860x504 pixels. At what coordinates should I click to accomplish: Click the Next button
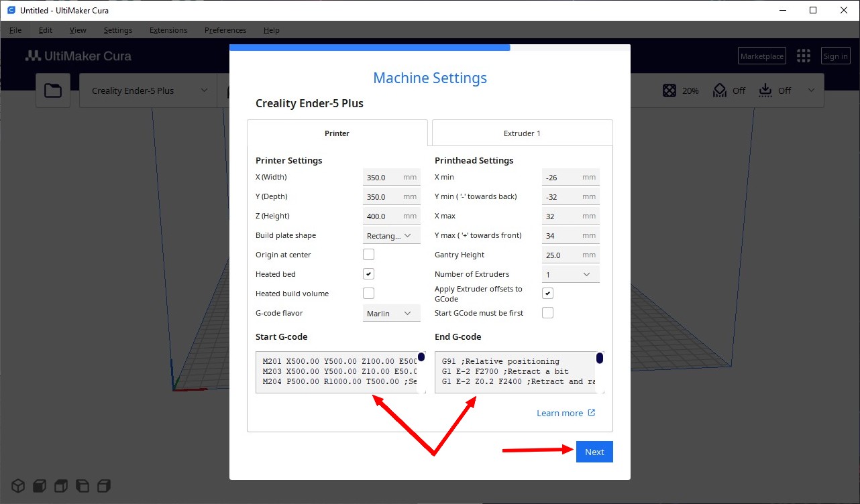tap(594, 452)
